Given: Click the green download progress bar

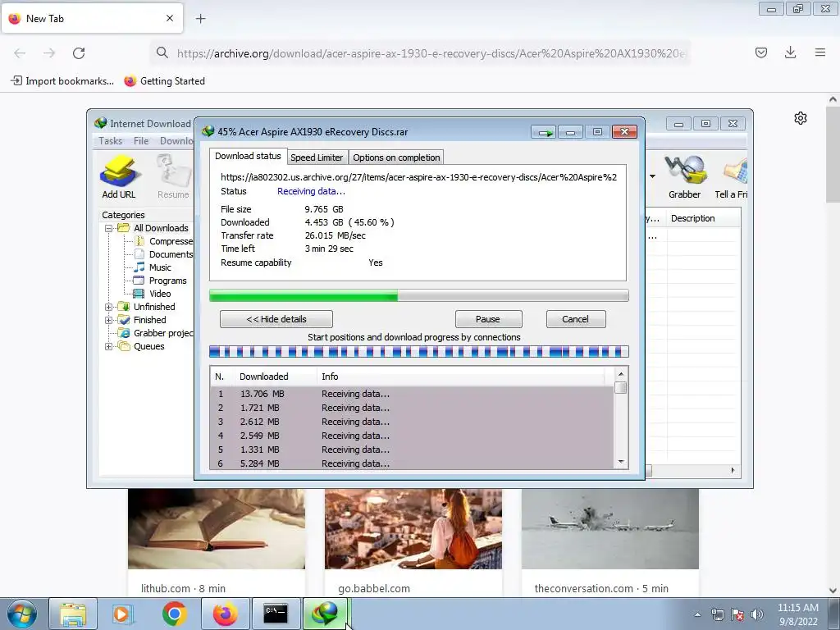Looking at the screenshot, I should 419,295.
